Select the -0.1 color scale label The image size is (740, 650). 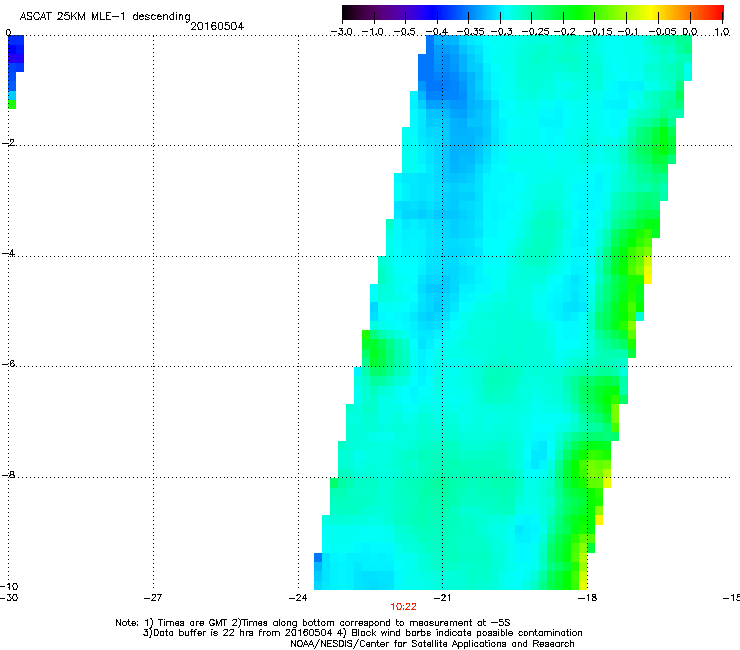[x=628, y=32]
